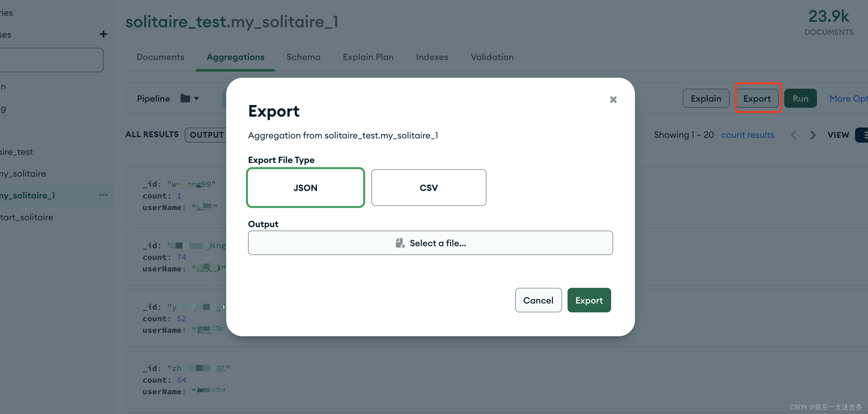Expand the solitaire_test database in sidebar
Viewport: 868px width, 414px height.
[16, 152]
